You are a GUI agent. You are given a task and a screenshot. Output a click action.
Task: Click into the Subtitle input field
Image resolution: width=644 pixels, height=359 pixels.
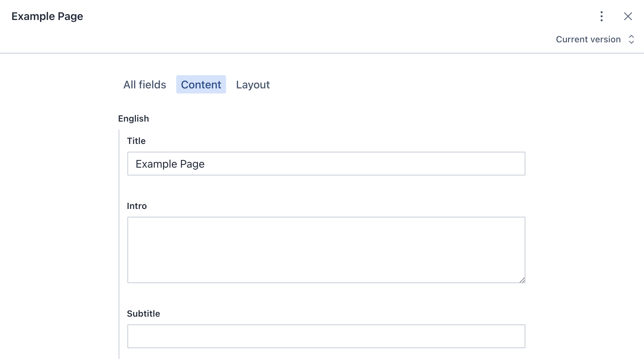326,336
